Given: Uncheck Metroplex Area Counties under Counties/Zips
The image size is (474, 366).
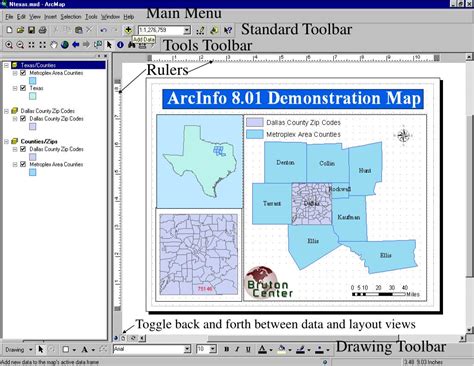Looking at the screenshot, I should (23, 164).
